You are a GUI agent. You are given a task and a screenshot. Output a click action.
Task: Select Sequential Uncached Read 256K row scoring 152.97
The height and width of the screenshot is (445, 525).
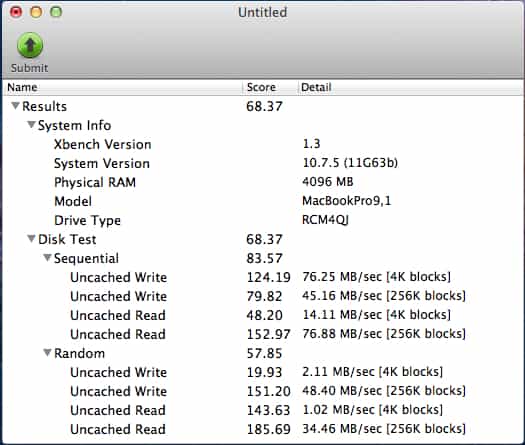pos(262,334)
